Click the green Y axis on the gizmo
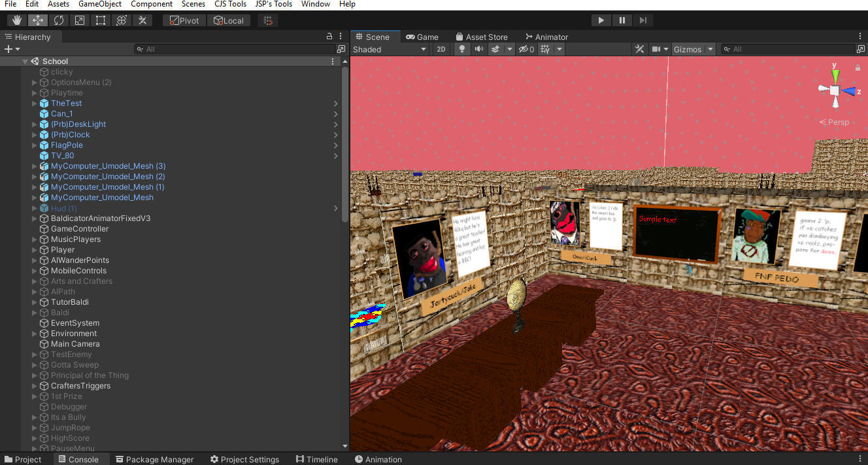868x465 pixels. 835,73
